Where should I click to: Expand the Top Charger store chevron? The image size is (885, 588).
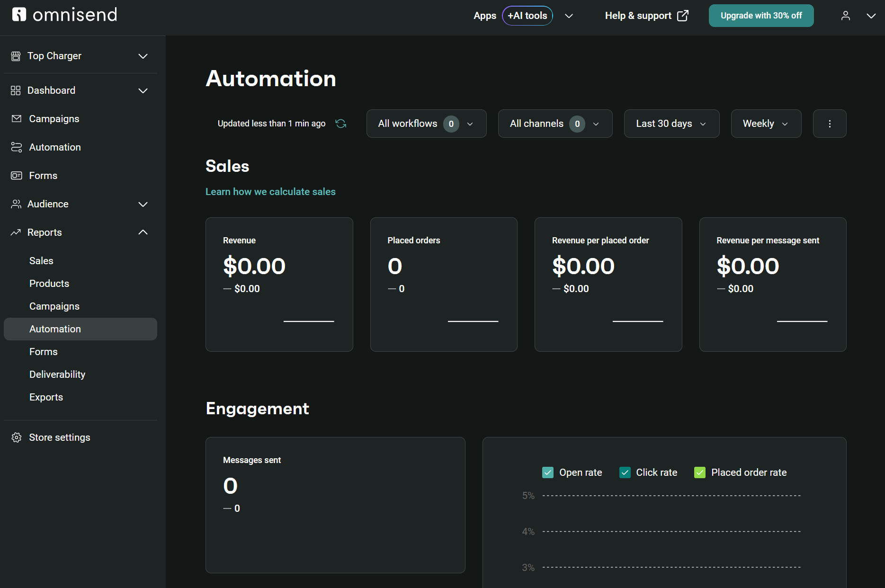click(x=143, y=56)
